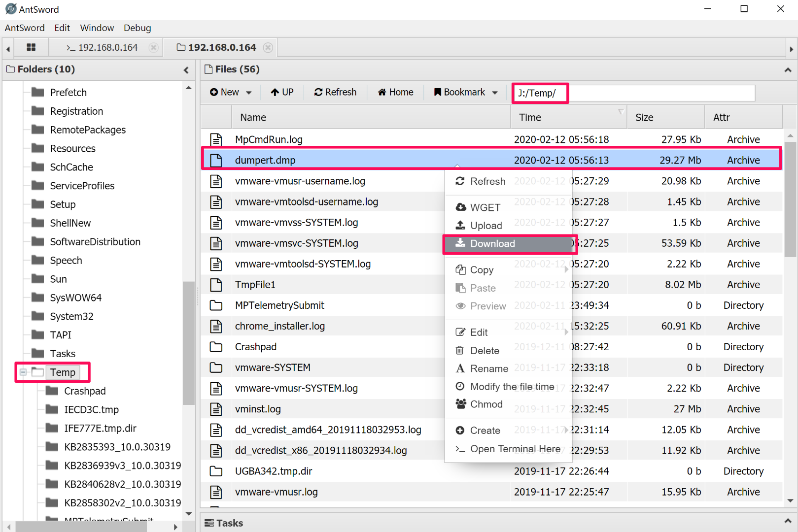Collapse the Temp folder tree node

[x=23, y=372]
